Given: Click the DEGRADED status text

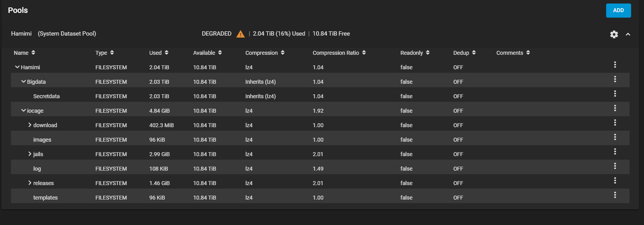Looking at the screenshot, I should [x=216, y=34].
